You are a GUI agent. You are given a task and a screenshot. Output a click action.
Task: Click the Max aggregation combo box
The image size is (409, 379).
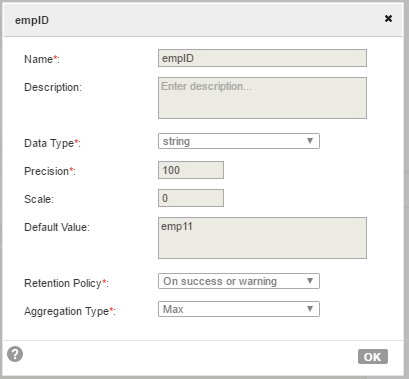(239, 309)
